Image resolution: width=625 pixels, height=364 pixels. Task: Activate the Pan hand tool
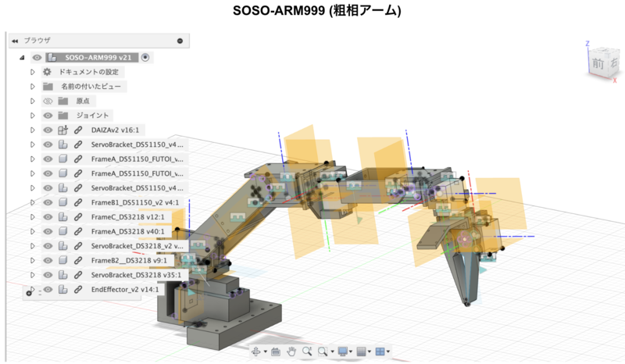(x=291, y=352)
